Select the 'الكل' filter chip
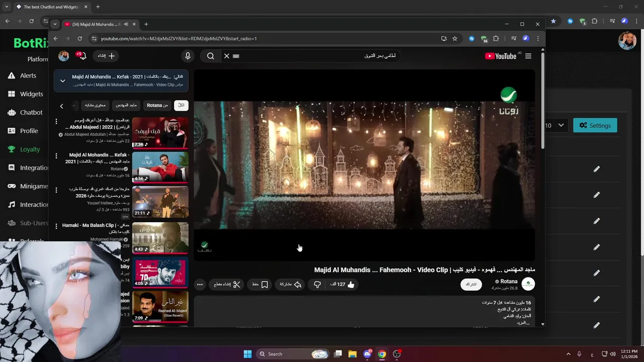Screen dimensions: 644x362 tap(181, 105)
